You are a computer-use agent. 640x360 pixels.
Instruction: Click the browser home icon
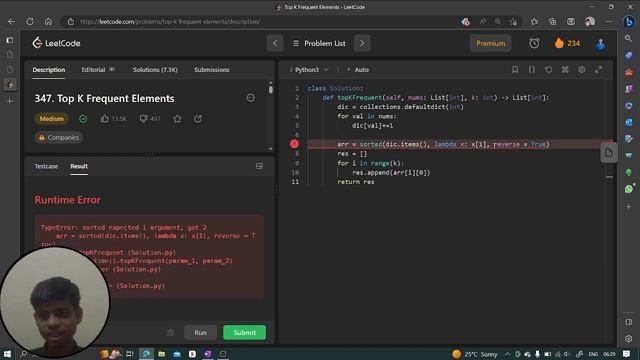tap(48, 22)
